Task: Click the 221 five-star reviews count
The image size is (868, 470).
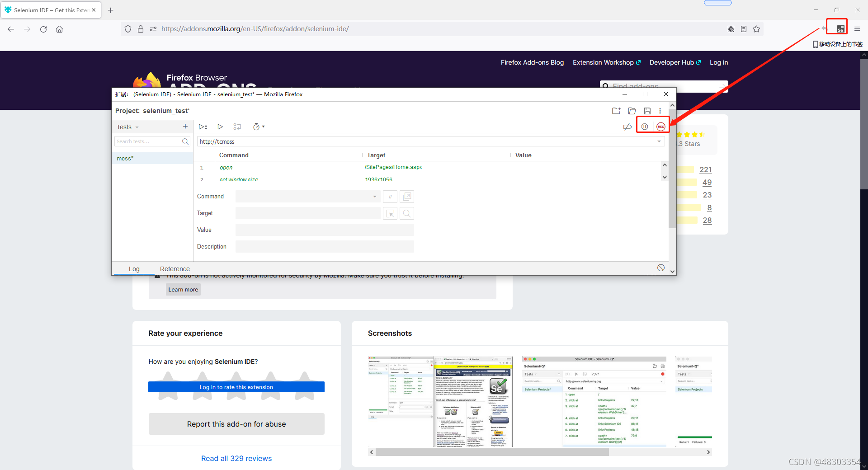Action: tap(706, 169)
